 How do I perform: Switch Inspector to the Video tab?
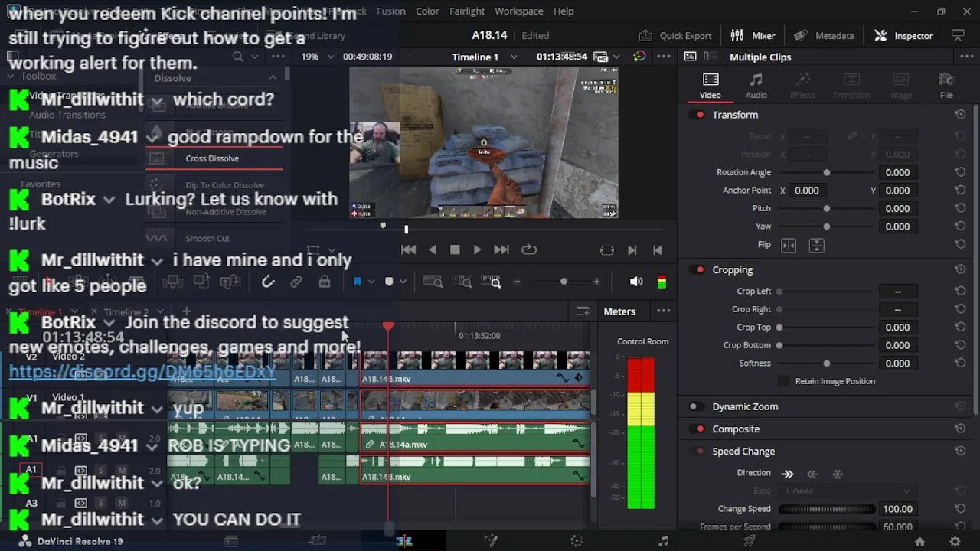click(710, 86)
